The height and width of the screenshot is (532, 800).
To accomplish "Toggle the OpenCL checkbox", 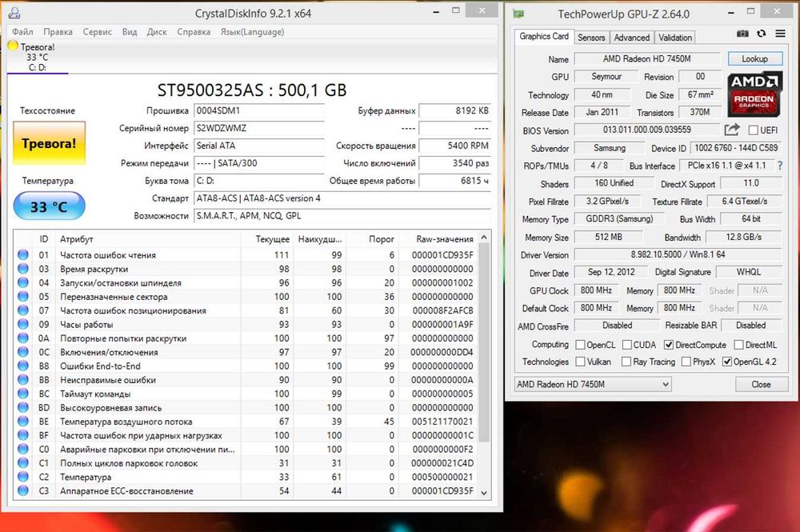I will point(580,345).
